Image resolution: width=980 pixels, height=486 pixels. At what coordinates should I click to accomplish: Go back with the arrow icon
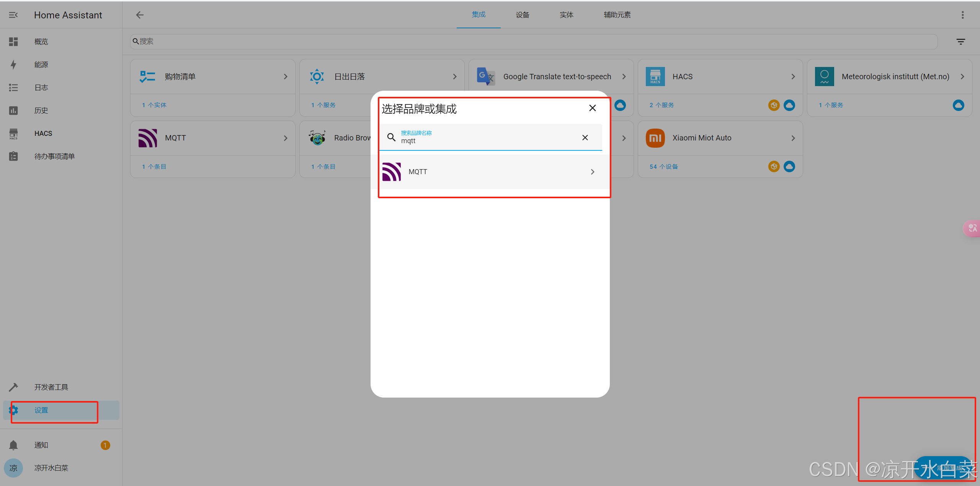point(140,15)
